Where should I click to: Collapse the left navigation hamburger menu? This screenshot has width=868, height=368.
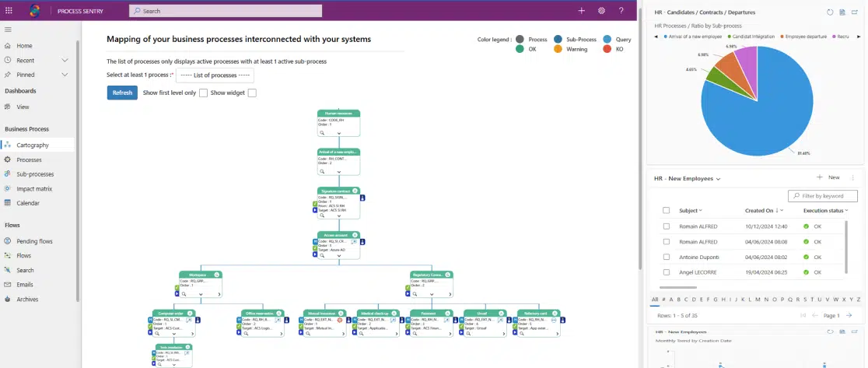(9, 30)
